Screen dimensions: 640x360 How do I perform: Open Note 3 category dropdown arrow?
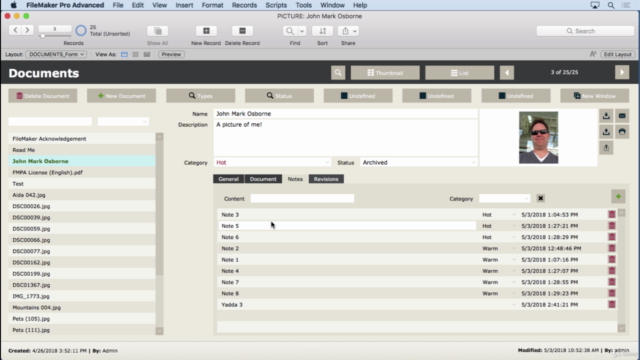(514, 215)
